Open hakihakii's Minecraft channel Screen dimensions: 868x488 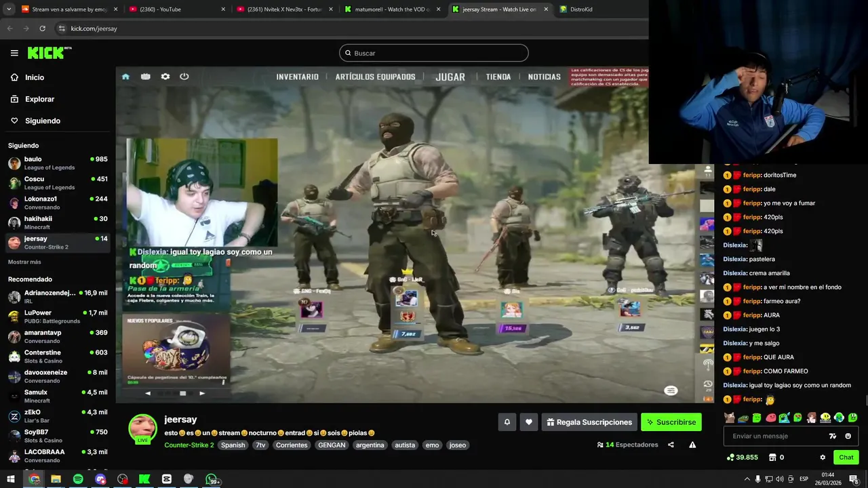(58, 223)
